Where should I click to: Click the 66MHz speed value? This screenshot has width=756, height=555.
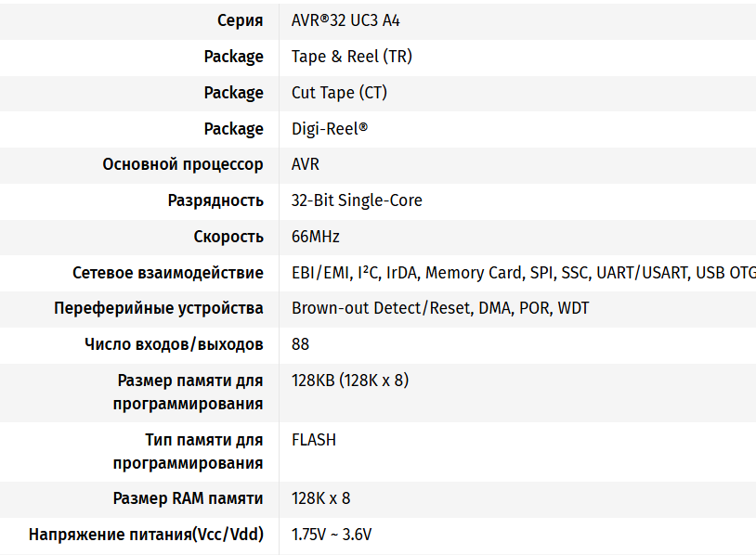click(x=316, y=237)
